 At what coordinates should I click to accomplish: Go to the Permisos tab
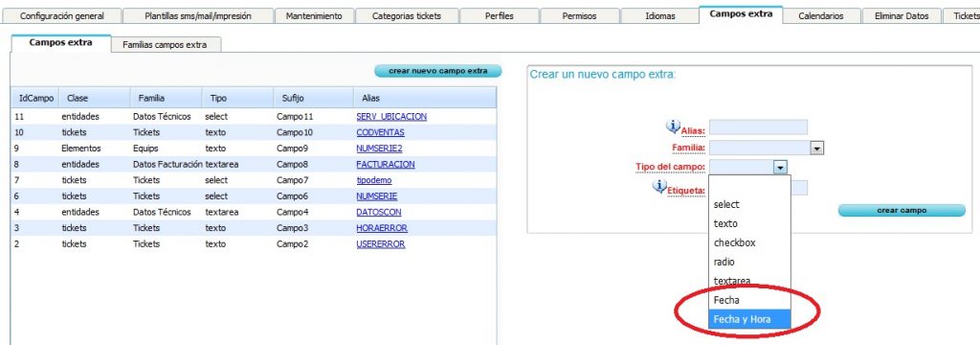[x=579, y=16]
